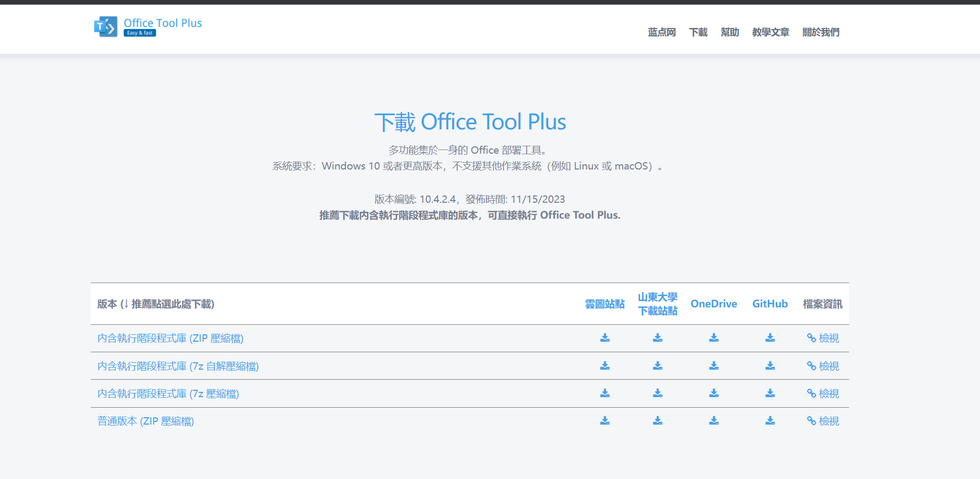
Task: Download 普通版本 ZIP via OneDrive
Action: coord(713,421)
